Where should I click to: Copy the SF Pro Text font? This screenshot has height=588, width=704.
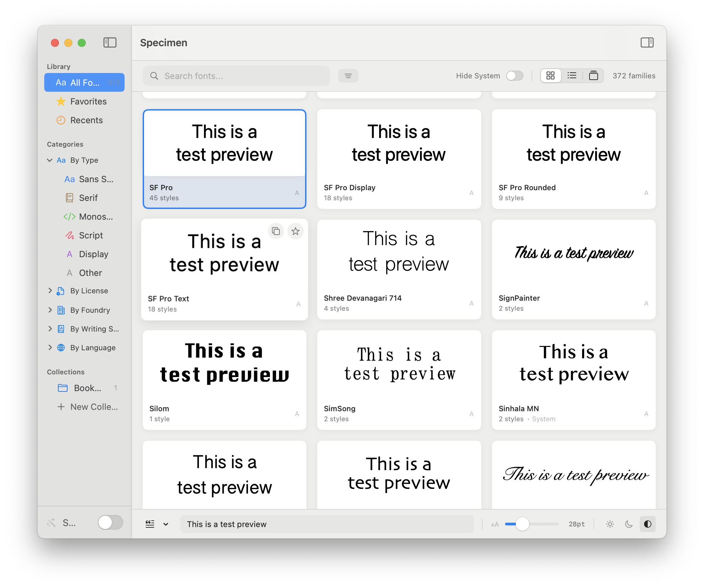(276, 231)
